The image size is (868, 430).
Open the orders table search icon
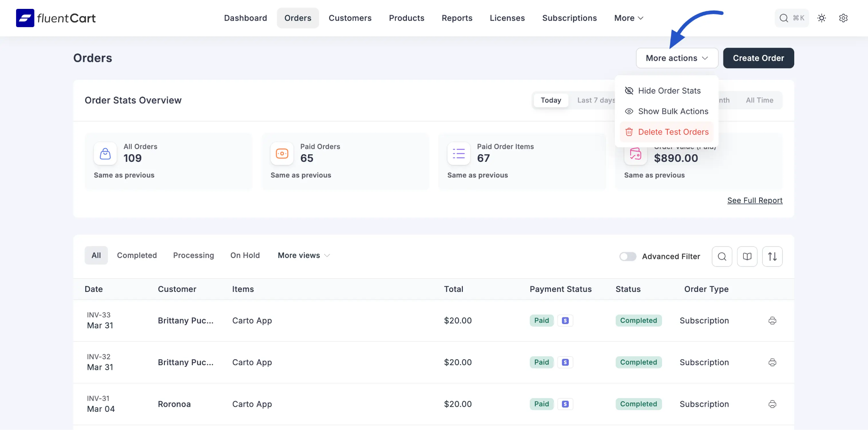pos(722,256)
